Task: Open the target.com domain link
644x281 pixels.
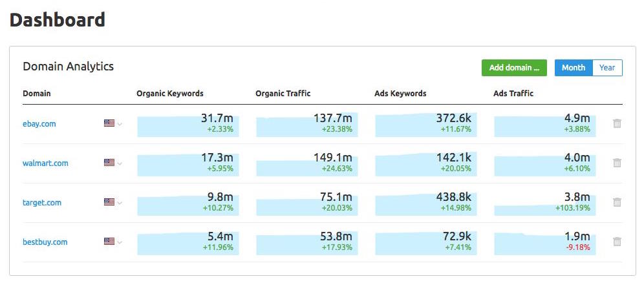Action: click(x=42, y=202)
